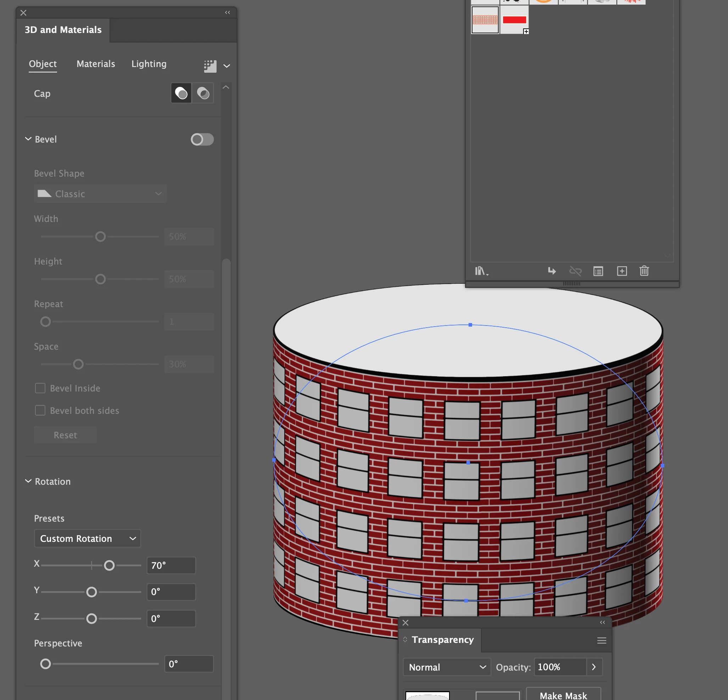This screenshot has width=728, height=700.
Task: Toggle the Bevel switch on
Action: pyautogui.click(x=202, y=139)
